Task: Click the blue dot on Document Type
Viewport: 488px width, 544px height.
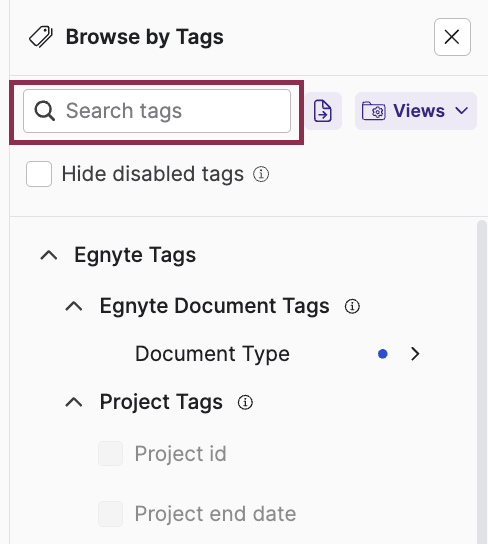Action: coord(383,354)
